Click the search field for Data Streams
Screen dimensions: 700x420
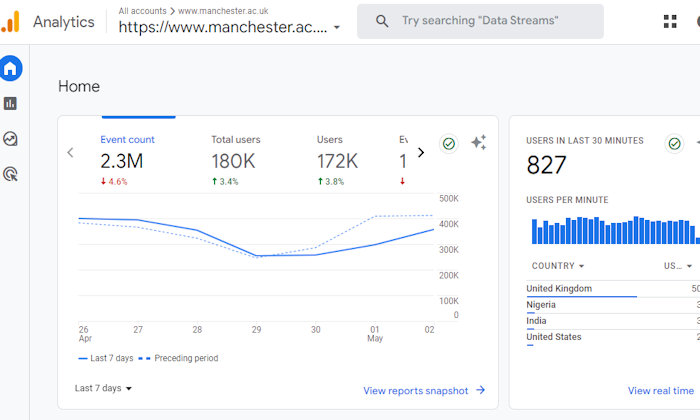click(480, 21)
